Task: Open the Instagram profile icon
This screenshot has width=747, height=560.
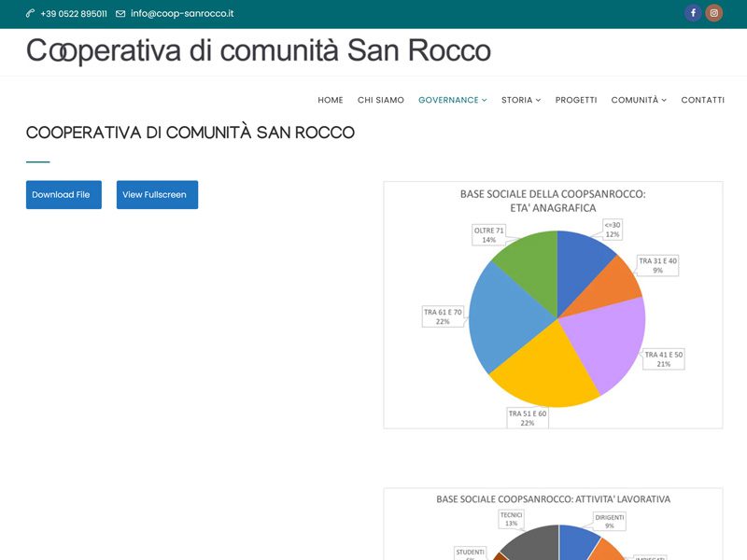Action: coord(714,13)
